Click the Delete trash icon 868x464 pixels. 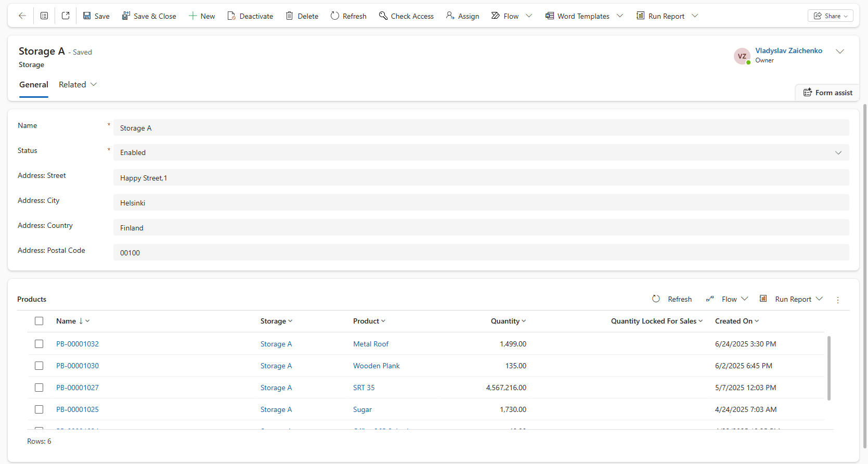(290, 16)
